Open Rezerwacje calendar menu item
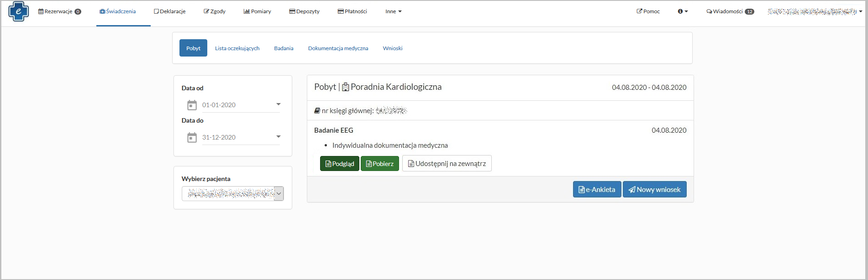The width and height of the screenshot is (868, 280). click(x=59, y=11)
